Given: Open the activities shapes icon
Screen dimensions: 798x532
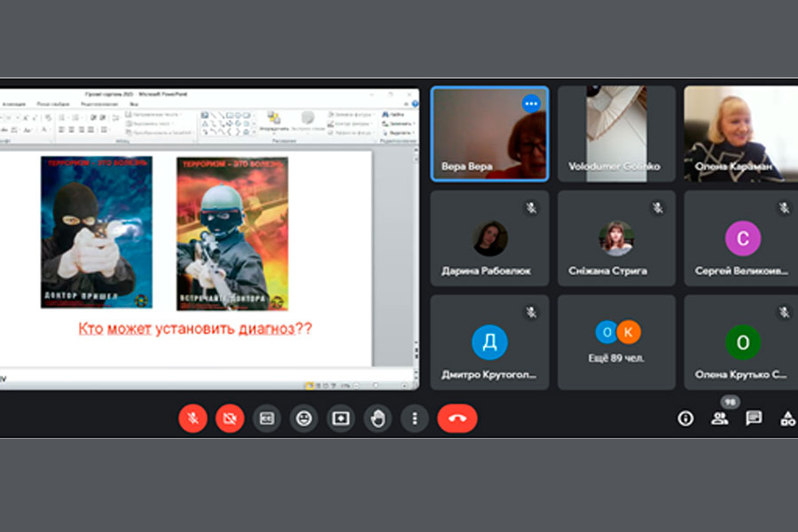Looking at the screenshot, I should [x=788, y=419].
